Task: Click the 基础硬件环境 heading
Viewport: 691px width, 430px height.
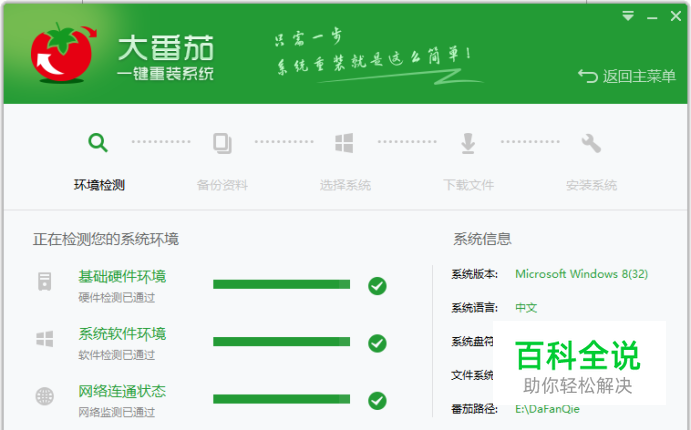Action: [x=122, y=277]
